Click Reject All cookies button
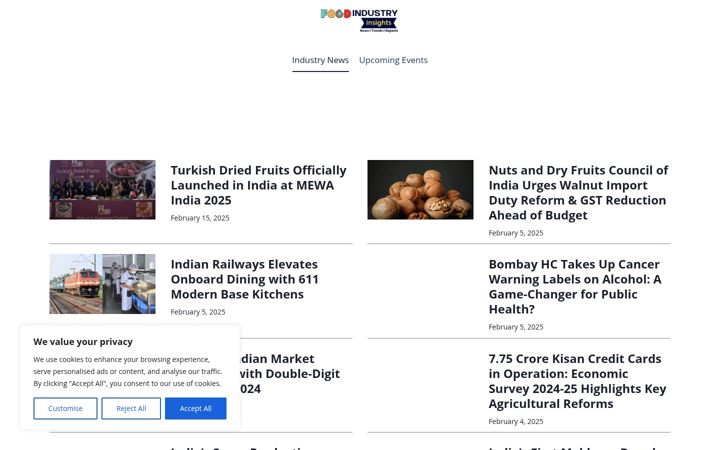The width and height of the screenshot is (720, 450). [131, 408]
